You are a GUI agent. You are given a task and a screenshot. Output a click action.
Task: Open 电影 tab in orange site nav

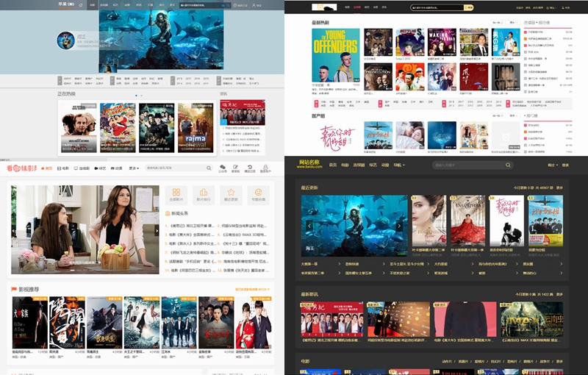point(63,168)
